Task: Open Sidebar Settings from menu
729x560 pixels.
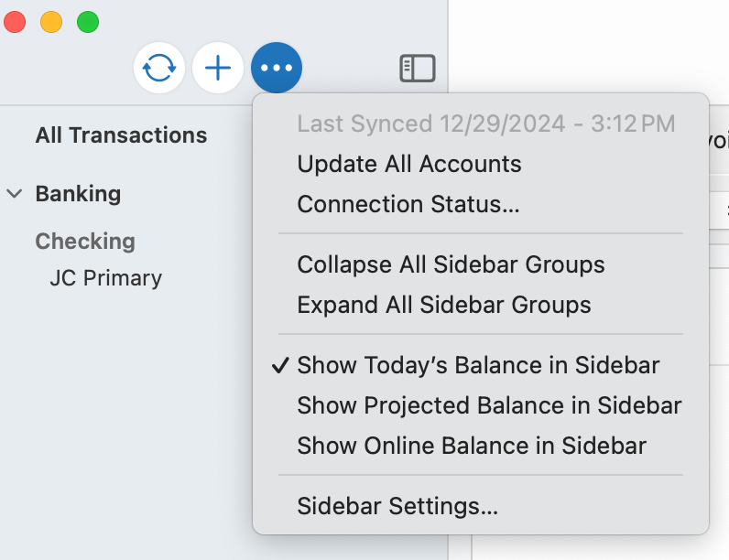Action: (397, 506)
